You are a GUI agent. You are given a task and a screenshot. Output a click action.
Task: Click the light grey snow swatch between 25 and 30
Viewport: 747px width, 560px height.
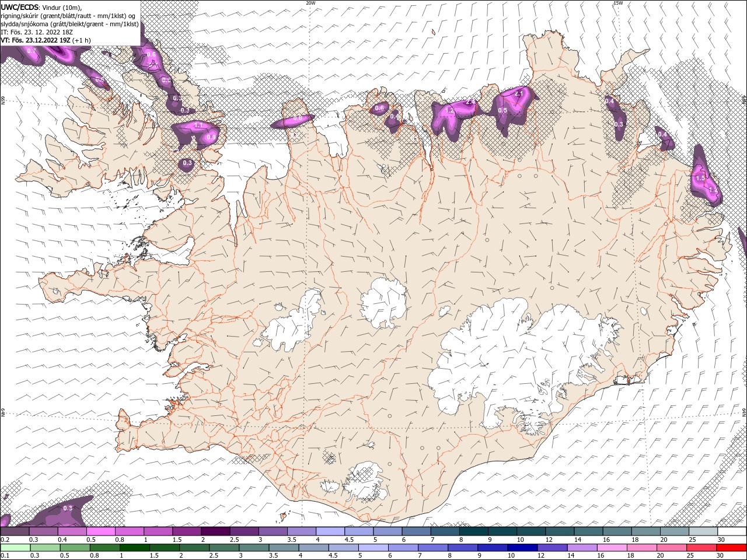[x=703, y=531]
